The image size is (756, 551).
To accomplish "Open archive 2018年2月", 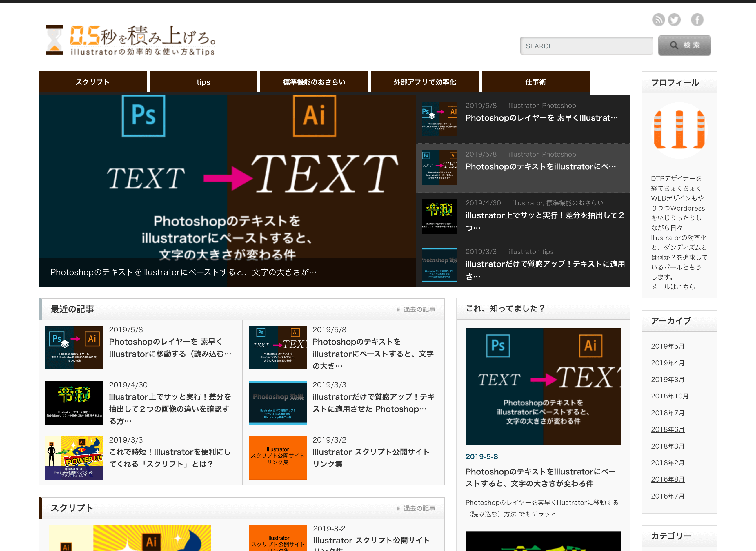I will (668, 463).
